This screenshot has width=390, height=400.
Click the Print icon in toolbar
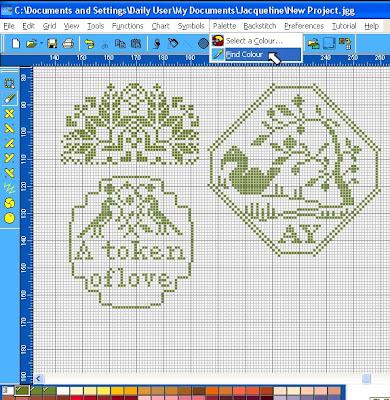click(68, 43)
